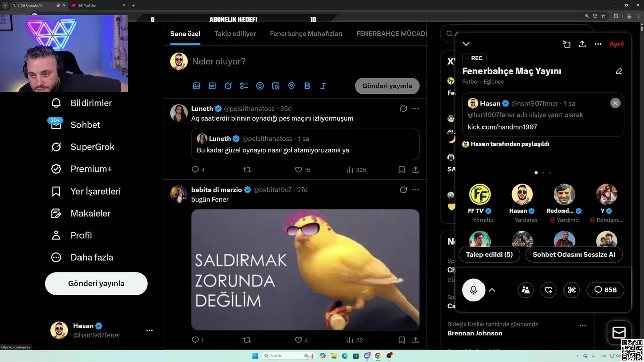Switch to the Sana özel tab
This screenshot has height=362, width=644.
(185, 34)
